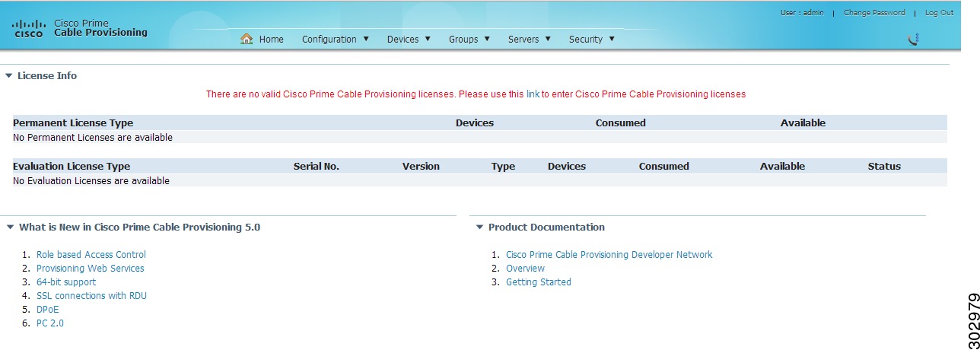The width and height of the screenshot is (980, 350).
Task: Collapse the License Info section
Action: coord(8,75)
